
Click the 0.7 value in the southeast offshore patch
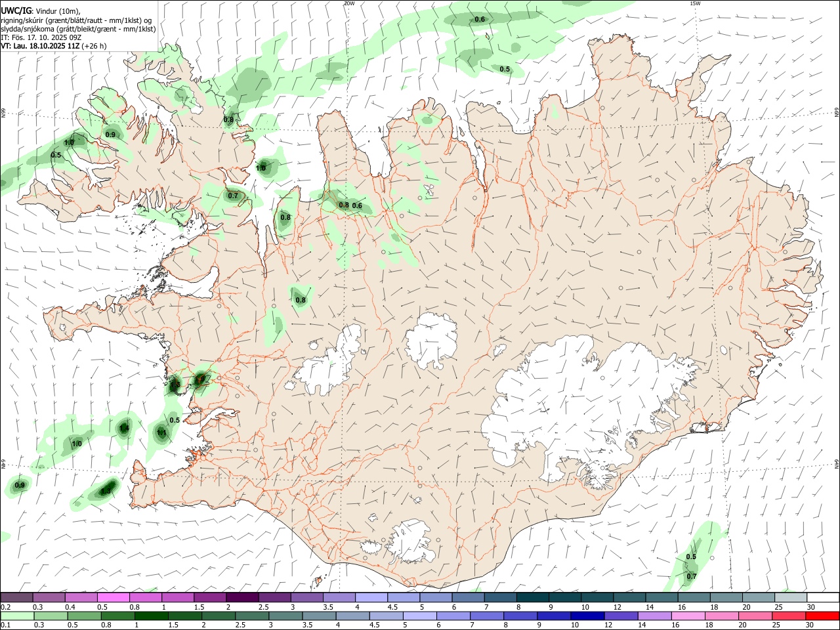[692, 576]
